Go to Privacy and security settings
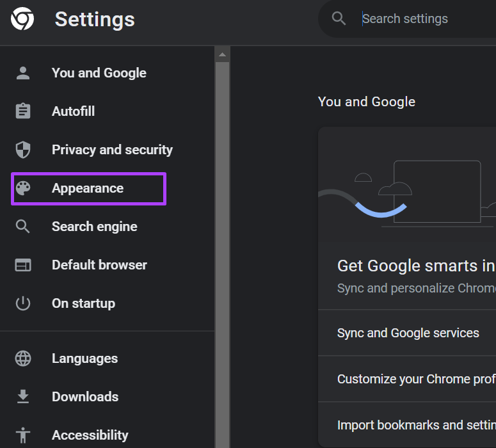Image resolution: width=496 pixels, height=448 pixels. [x=112, y=150]
